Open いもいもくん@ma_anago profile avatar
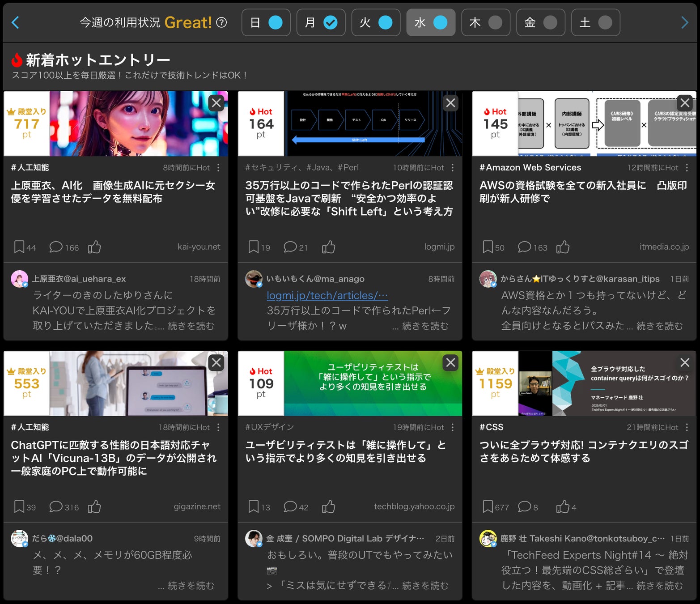700x604 pixels. point(254,279)
